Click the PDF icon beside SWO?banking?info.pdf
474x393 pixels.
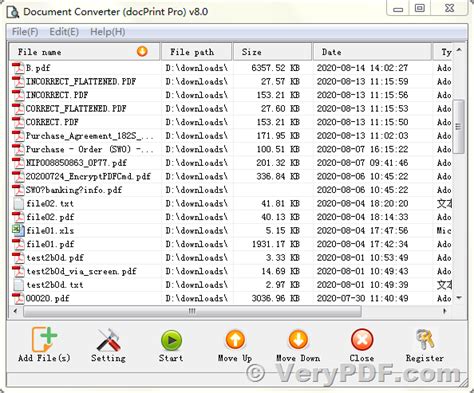pos(18,190)
